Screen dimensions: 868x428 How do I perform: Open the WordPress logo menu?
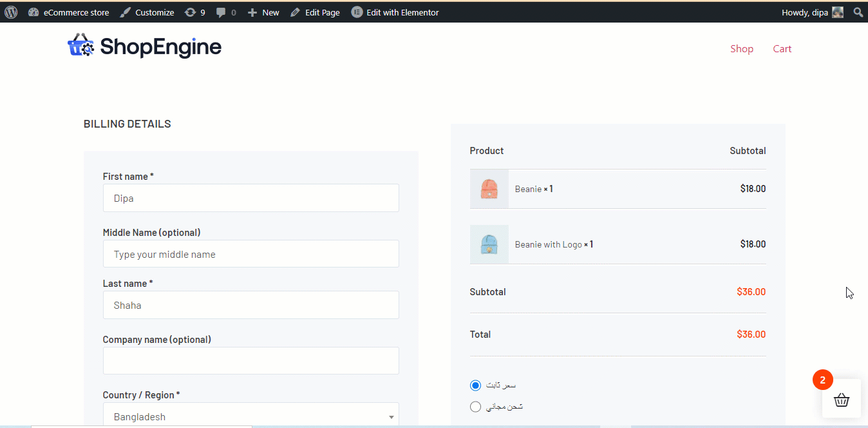pyautogui.click(x=11, y=12)
